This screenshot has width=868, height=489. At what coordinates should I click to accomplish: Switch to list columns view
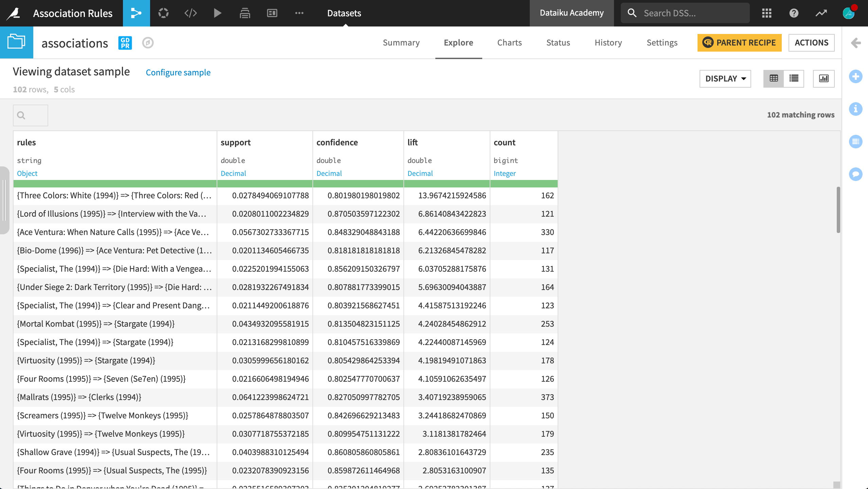pyautogui.click(x=794, y=79)
